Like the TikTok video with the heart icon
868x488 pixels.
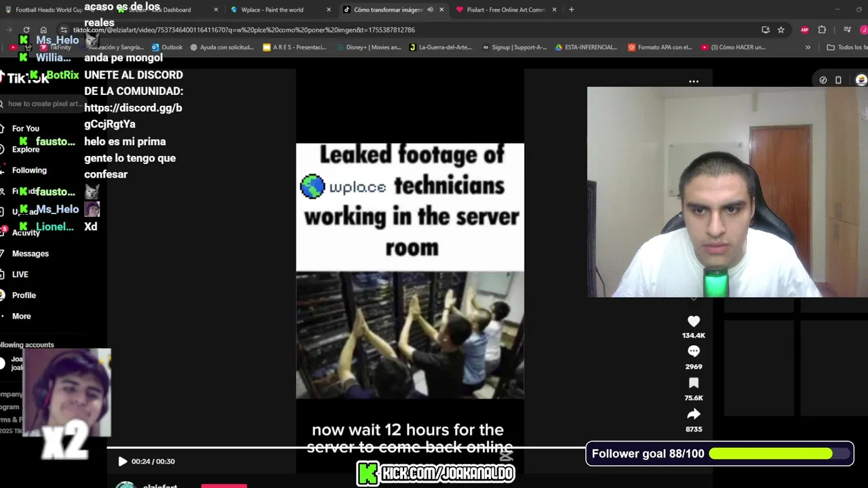pyautogui.click(x=693, y=321)
